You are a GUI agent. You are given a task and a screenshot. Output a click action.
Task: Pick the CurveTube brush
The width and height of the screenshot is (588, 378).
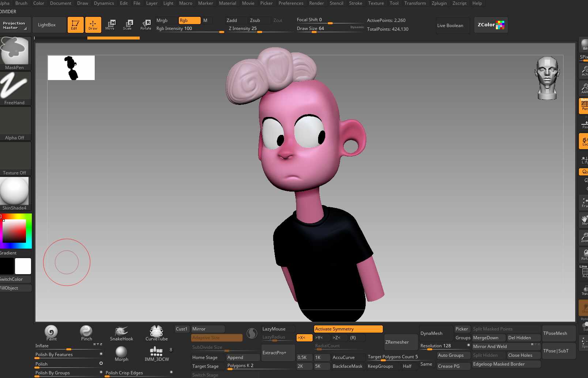pos(157,333)
